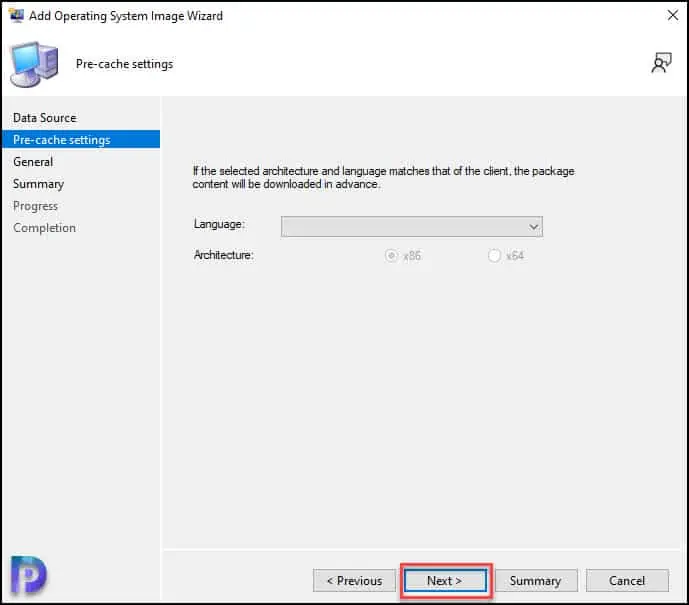This screenshot has width=689, height=605.
Task: Select the Completion step in sidebar
Action: pos(44,228)
